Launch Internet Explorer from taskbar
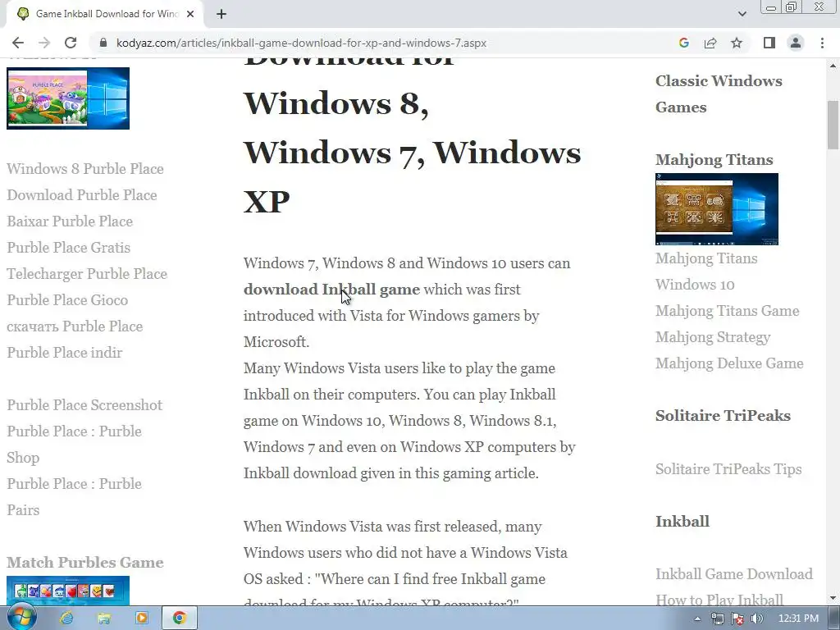 coord(66,618)
